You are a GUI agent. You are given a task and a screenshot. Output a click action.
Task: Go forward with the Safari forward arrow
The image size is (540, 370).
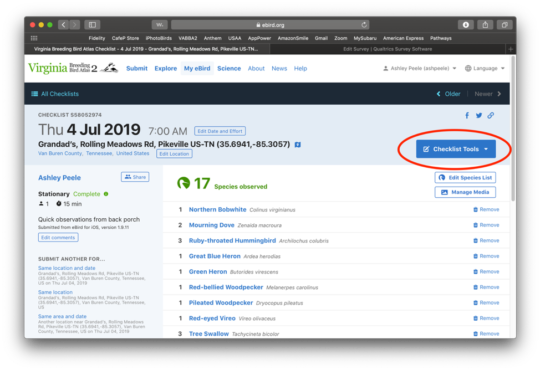coord(75,25)
